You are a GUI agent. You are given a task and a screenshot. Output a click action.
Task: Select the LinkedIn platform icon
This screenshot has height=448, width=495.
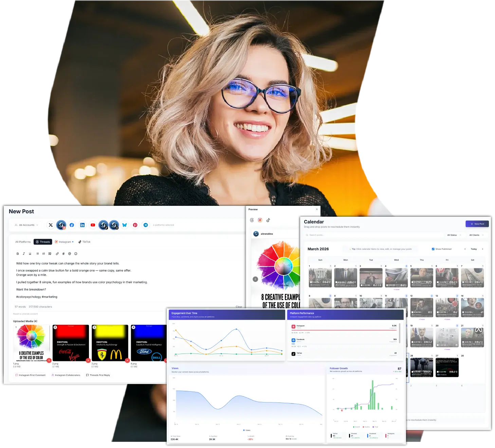82,225
